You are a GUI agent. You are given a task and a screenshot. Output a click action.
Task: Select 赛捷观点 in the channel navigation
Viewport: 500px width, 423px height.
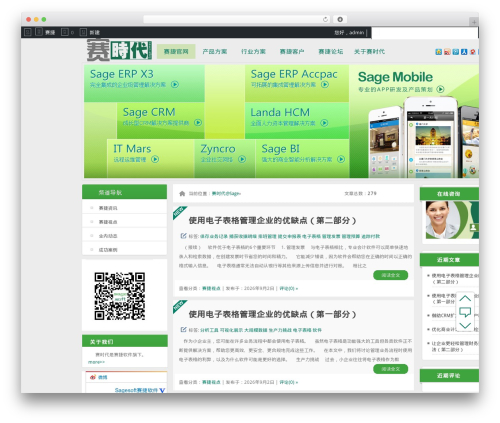(x=108, y=222)
